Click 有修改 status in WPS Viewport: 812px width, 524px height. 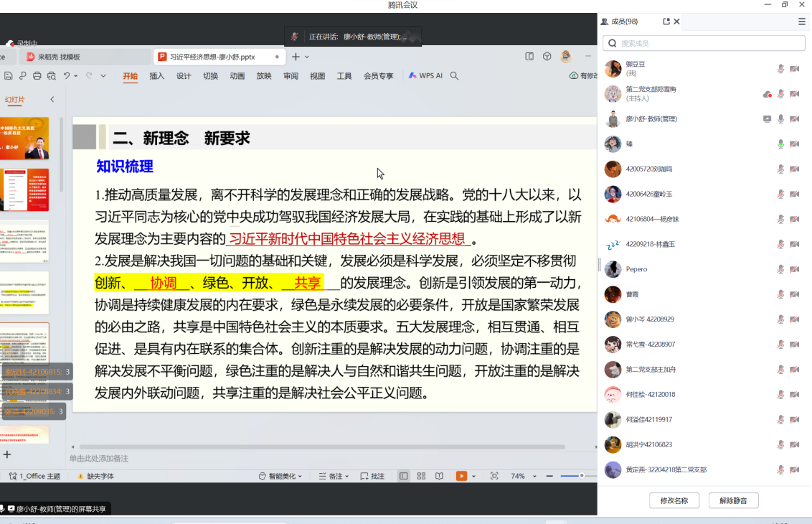click(x=583, y=75)
